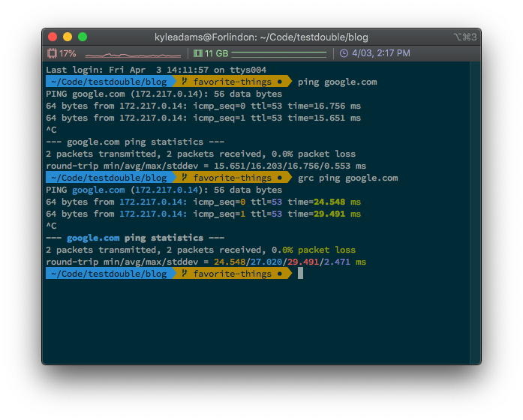
Task: Click the first ^C interrupt line
Action: (51, 130)
